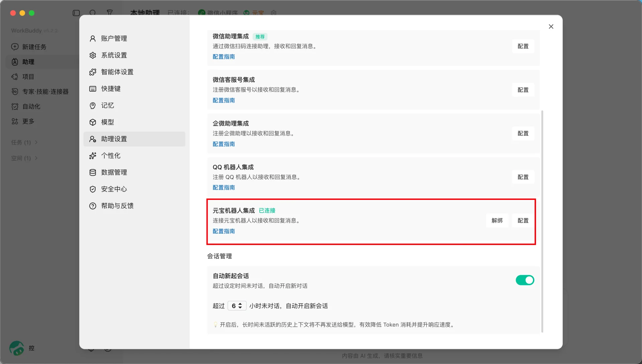Open 个性化 settings section
Viewport: 642px width, 364px height.
pos(134,155)
